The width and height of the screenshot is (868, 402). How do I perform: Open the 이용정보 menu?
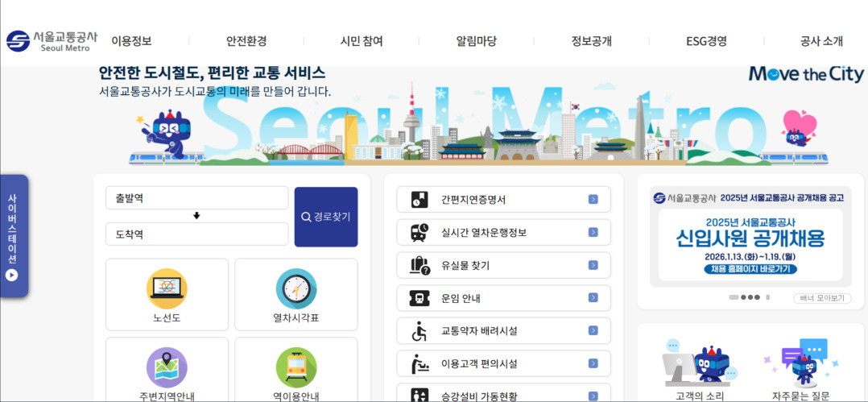coord(131,41)
